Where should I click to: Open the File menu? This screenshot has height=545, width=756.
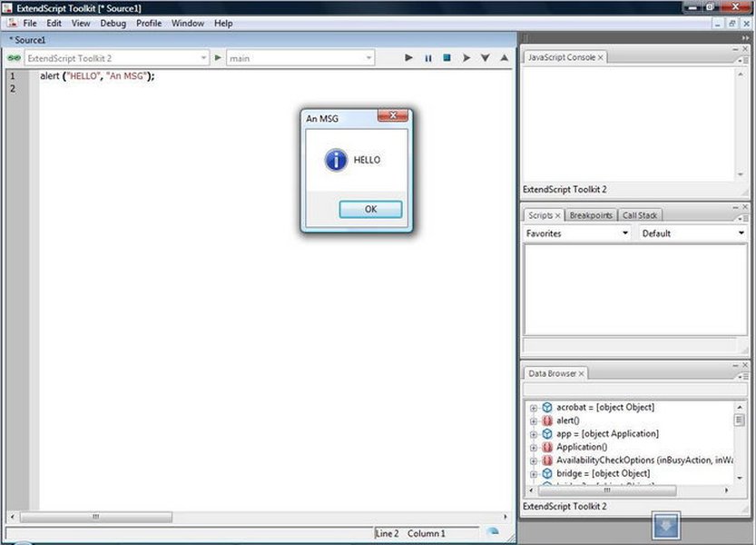pos(30,24)
